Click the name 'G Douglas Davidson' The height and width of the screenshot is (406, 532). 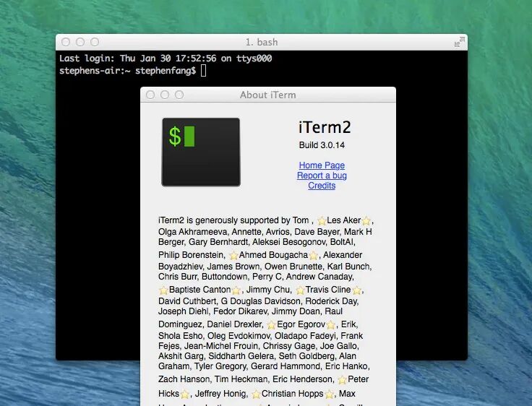(x=260, y=301)
